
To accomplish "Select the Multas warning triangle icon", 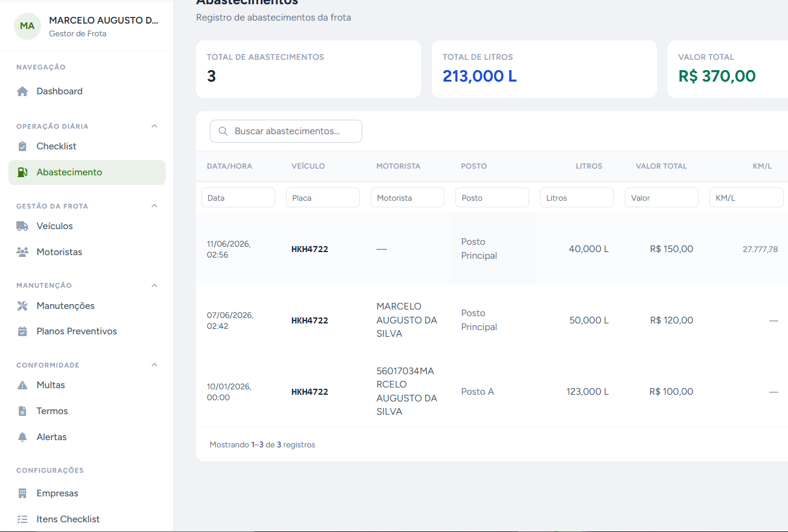I will [22, 385].
